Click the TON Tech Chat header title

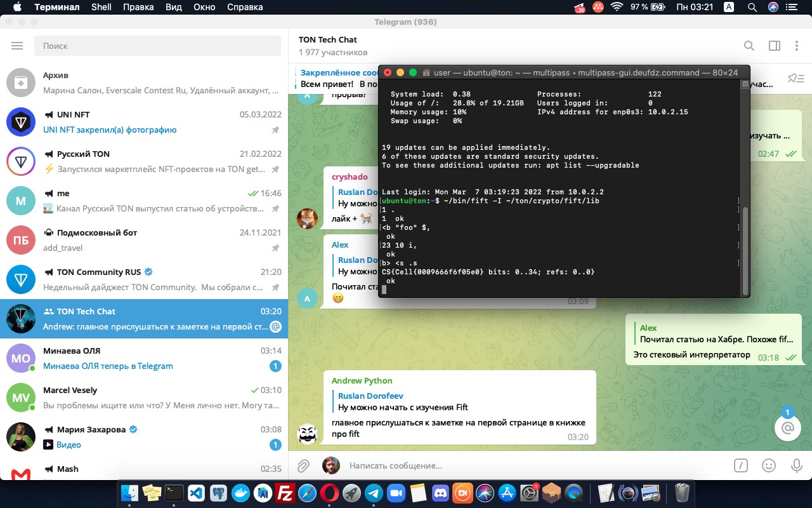pos(328,39)
